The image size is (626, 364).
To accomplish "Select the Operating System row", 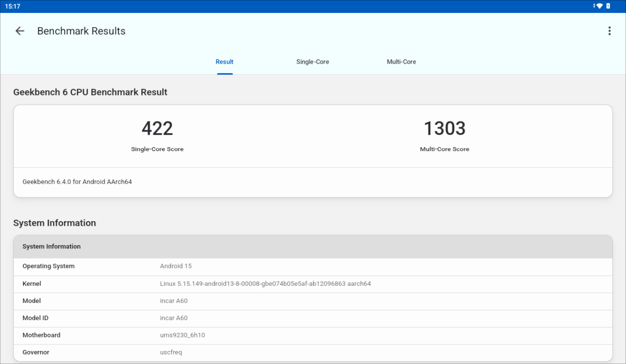I will [x=313, y=266].
